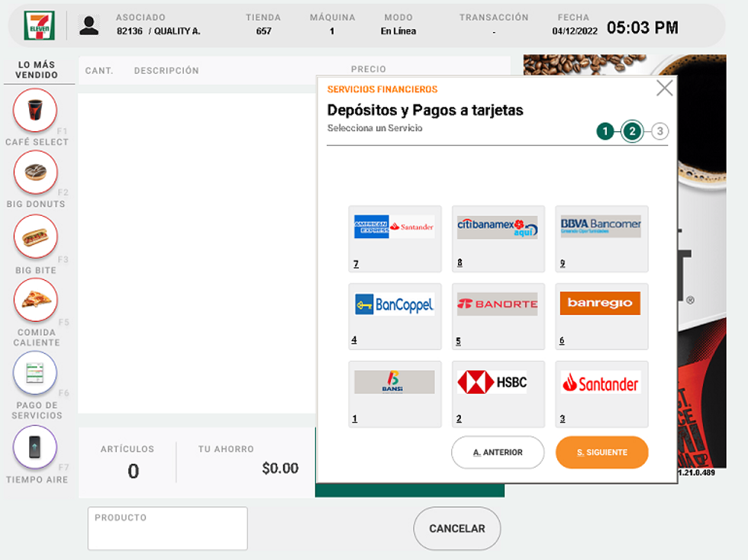Choose the Banregio bank tile

[601, 316]
